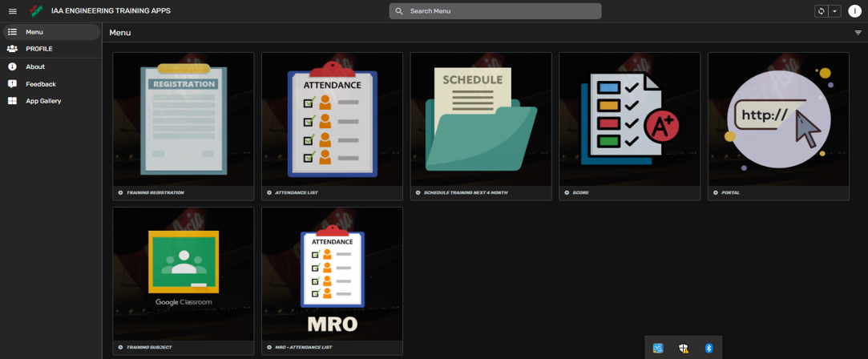Click the blue tray application icon
Image resolution: width=868 pixels, height=359 pixels.
point(658,348)
